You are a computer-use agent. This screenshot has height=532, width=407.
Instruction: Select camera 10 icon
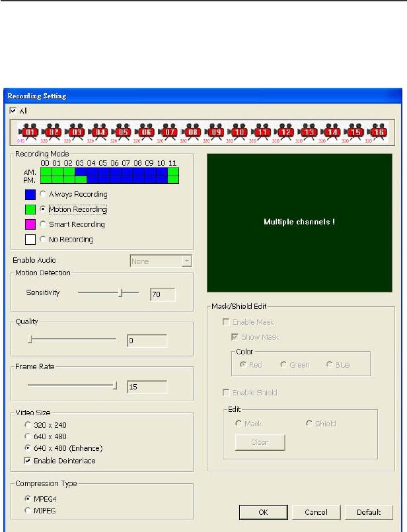click(238, 131)
